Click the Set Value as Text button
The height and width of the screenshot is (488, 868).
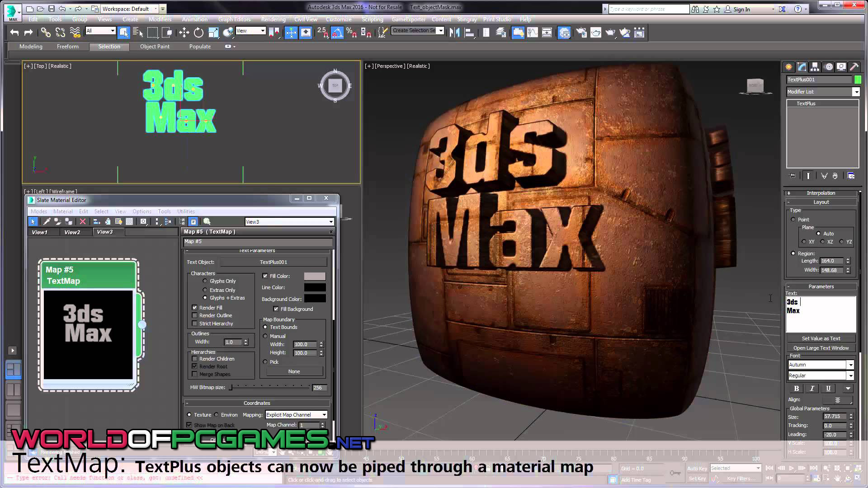click(x=821, y=338)
